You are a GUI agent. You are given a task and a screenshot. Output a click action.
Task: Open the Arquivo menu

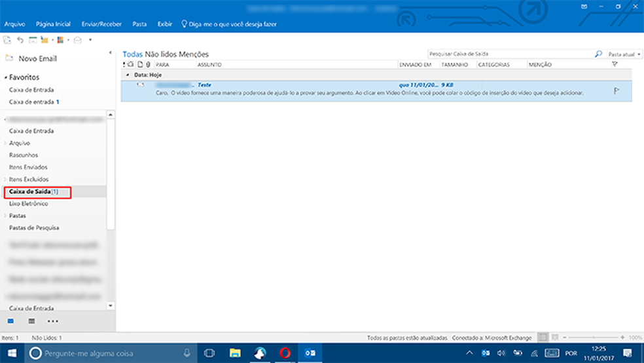(14, 24)
